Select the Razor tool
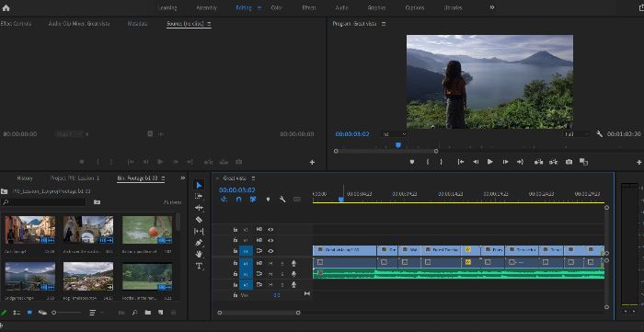This screenshot has width=644, height=332. click(200, 220)
